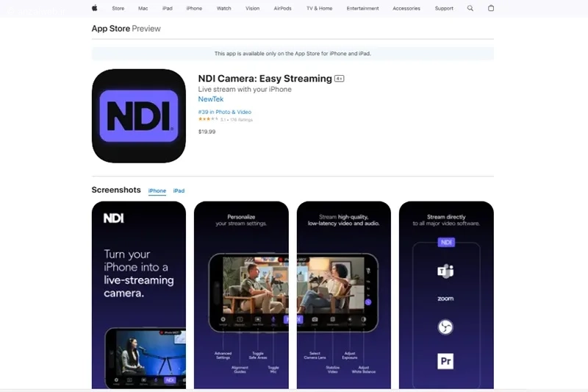Open the Support menu
This screenshot has height=392, width=588.
(x=444, y=8)
